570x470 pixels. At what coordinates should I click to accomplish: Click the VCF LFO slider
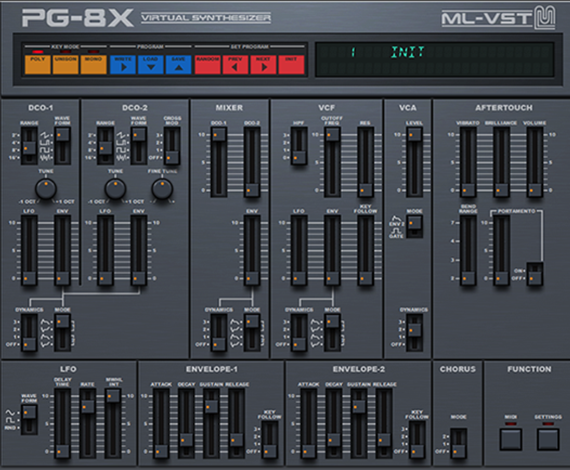pos(299,250)
